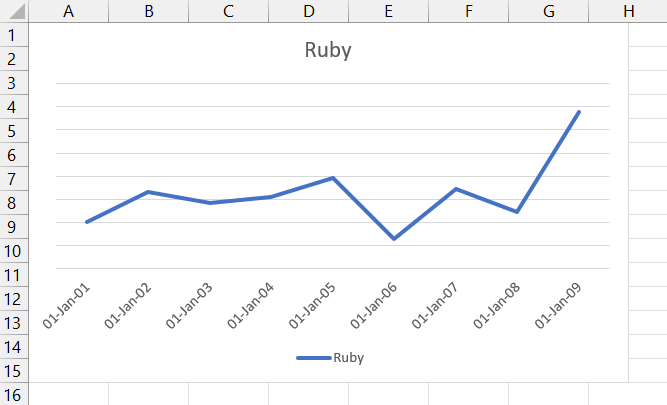Click the blue legend line marker
Viewport: 667px width, 405px height.
coord(314,358)
